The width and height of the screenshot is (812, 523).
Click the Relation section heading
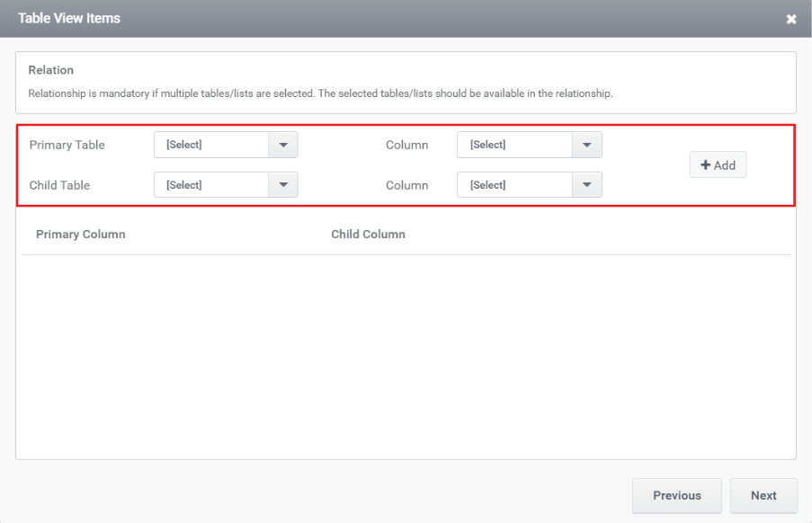[x=50, y=70]
